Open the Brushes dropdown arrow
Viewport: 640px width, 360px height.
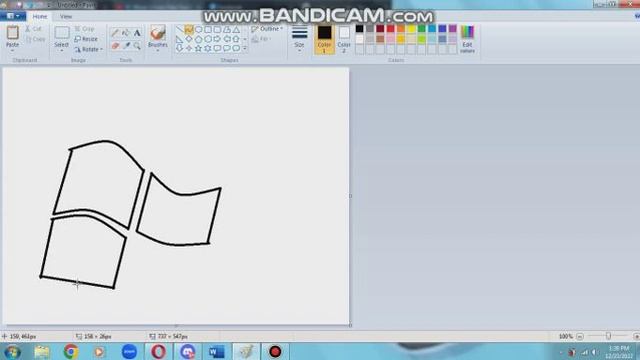click(158, 51)
